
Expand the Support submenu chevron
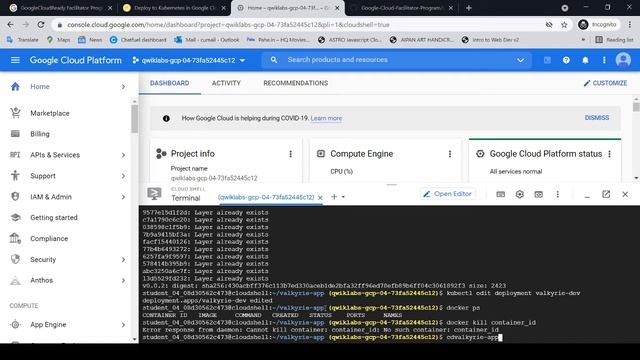pyautogui.click(x=123, y=176)
